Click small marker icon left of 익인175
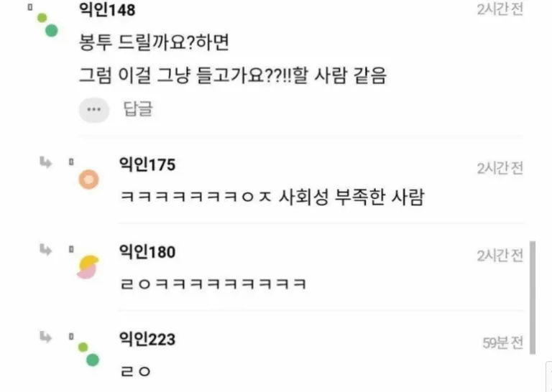552x392 pixels. (71, 162)
